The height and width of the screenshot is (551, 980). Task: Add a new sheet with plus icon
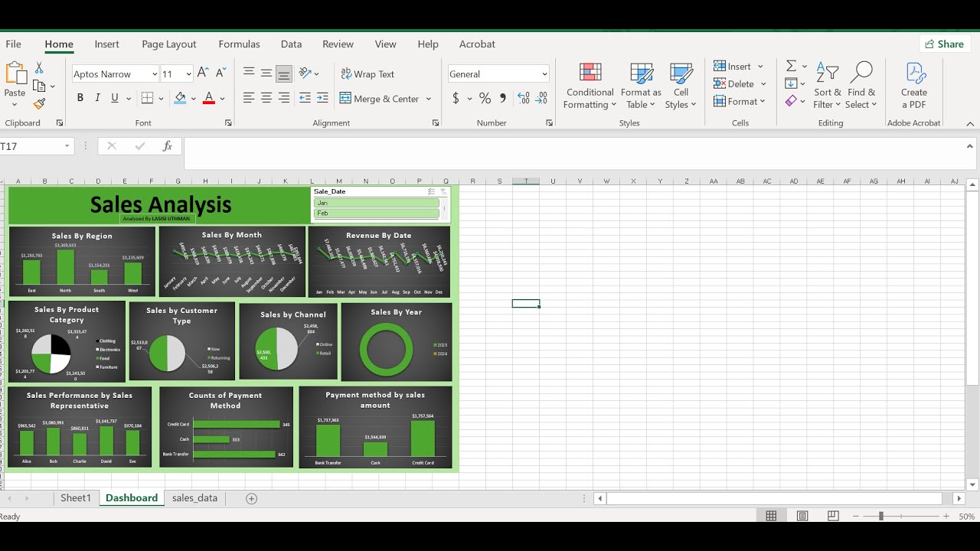pos(251,498)
